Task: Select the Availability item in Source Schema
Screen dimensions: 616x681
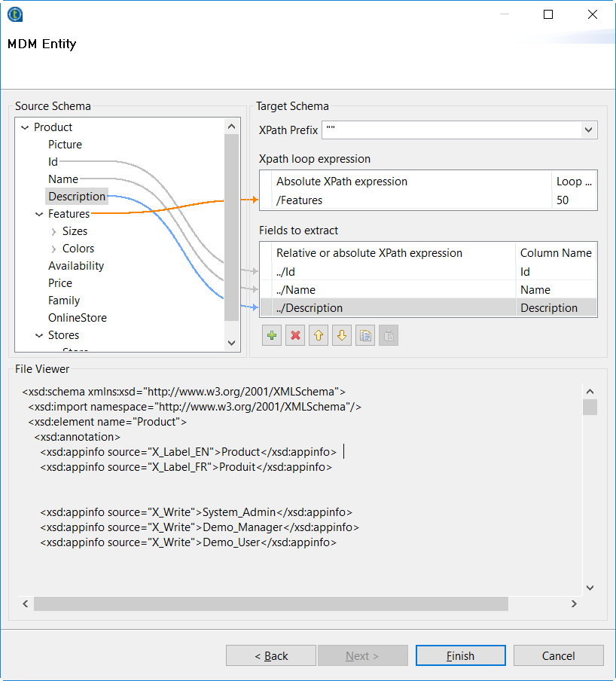Action: pos(76,265)
